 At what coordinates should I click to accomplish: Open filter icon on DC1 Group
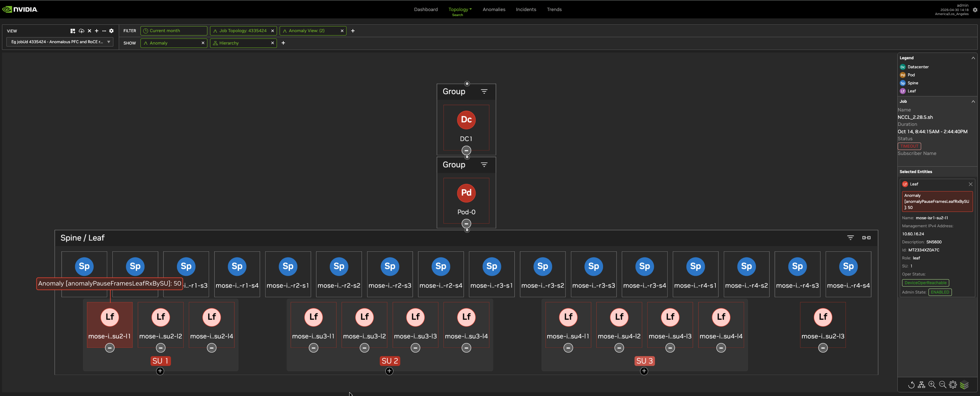coord(484,91)
